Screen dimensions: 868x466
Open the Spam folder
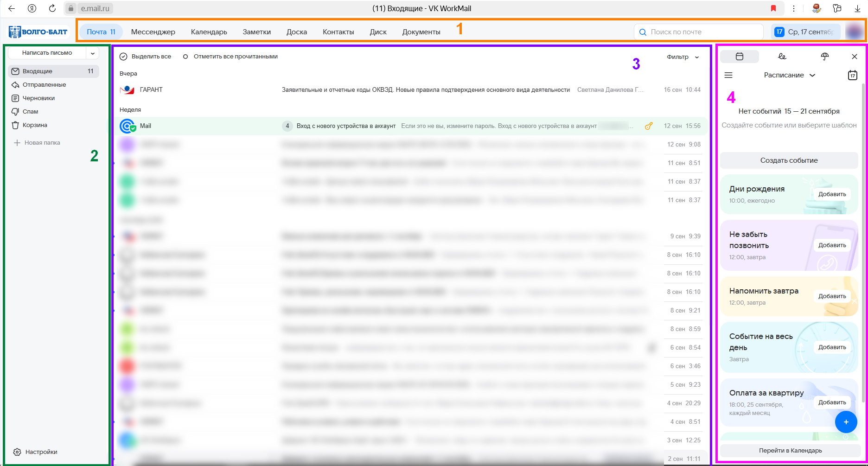(30, 112)
